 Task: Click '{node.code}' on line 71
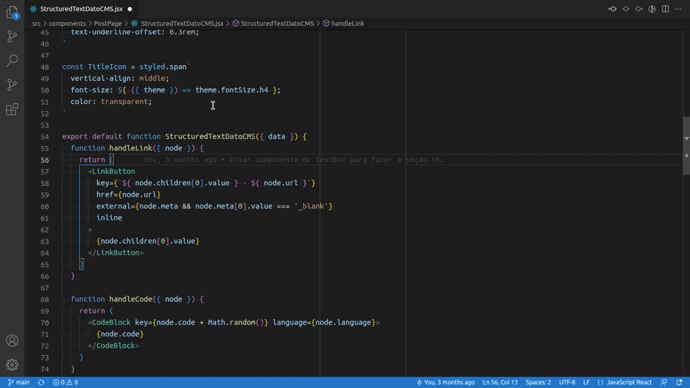(120, 334)
